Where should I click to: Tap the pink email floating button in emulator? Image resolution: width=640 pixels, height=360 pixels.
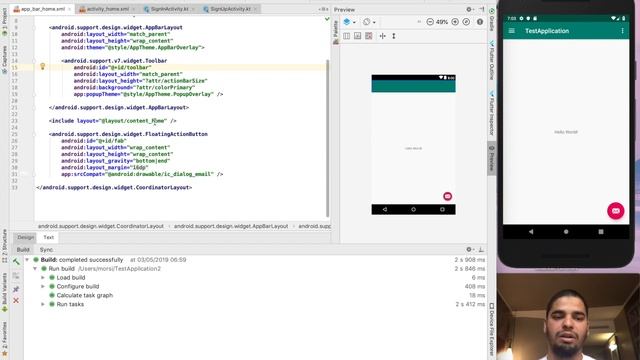coord(616,211)
